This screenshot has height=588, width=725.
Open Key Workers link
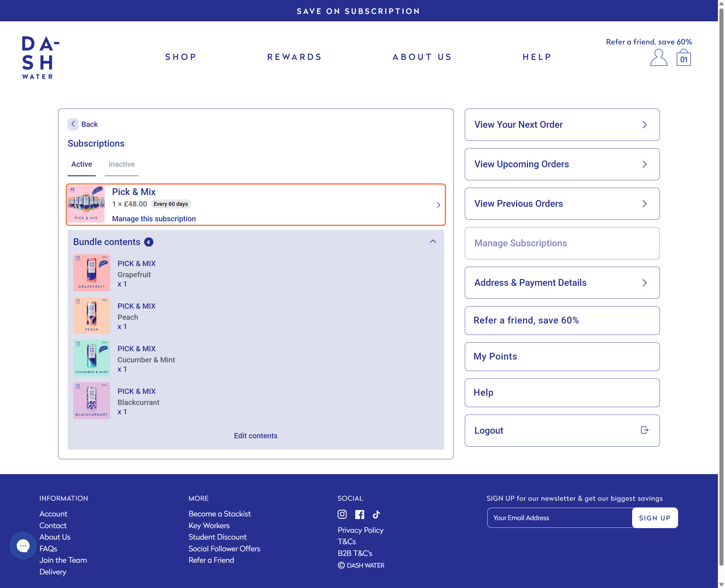209,525
